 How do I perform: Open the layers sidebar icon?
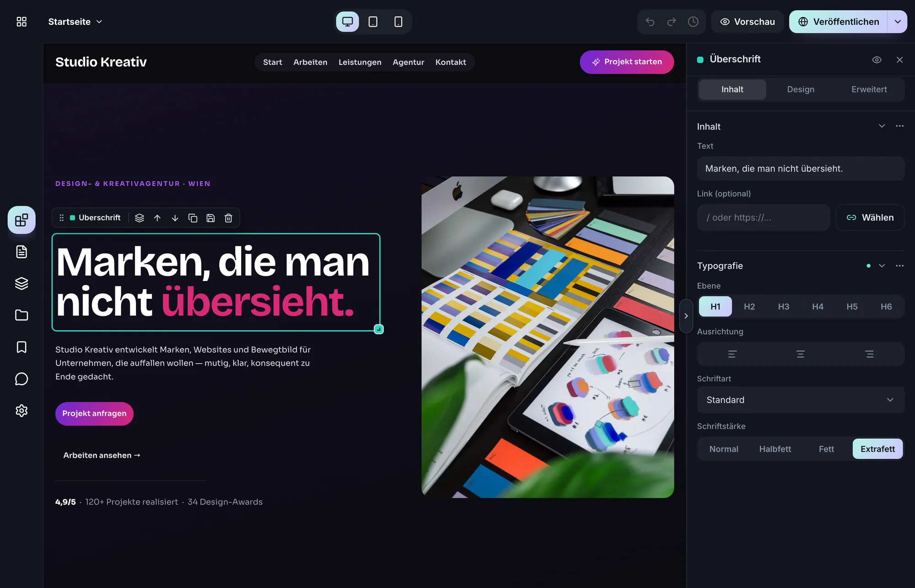(x=22, y=284)
